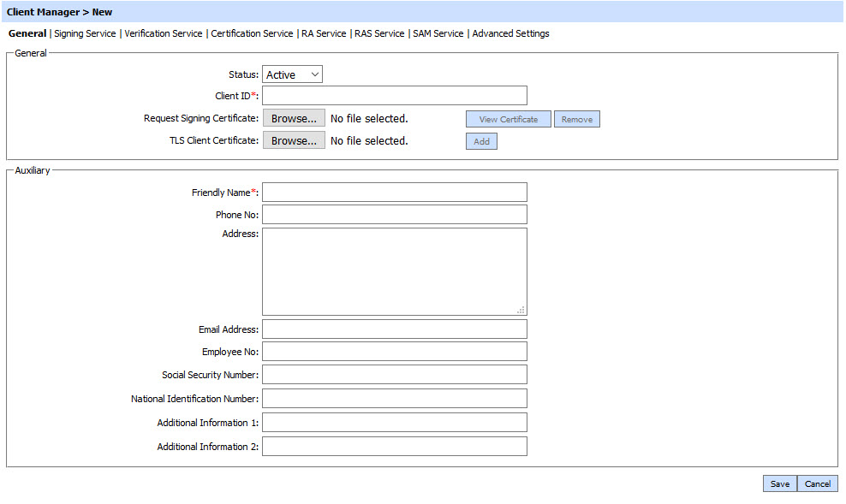Viewport: 846px width, 504px height.
Task: Switch to Advanced Settings tab
Action: (510, 34)
